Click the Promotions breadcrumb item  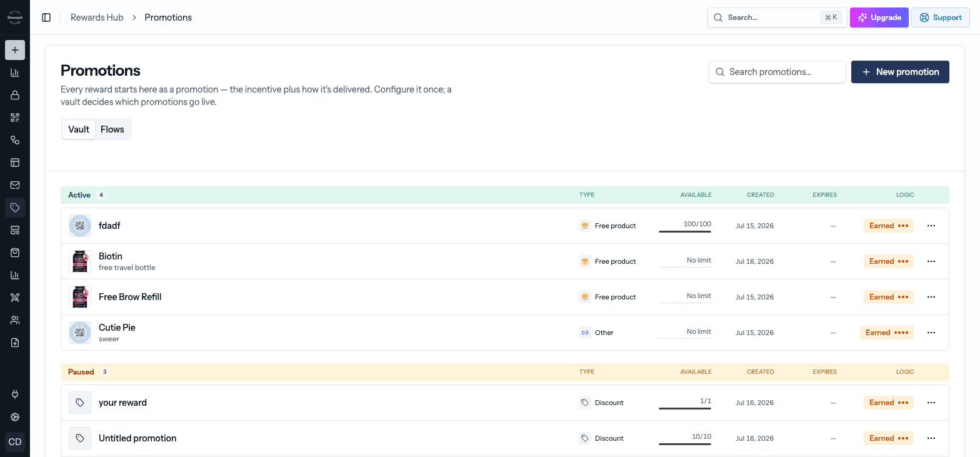168,18
